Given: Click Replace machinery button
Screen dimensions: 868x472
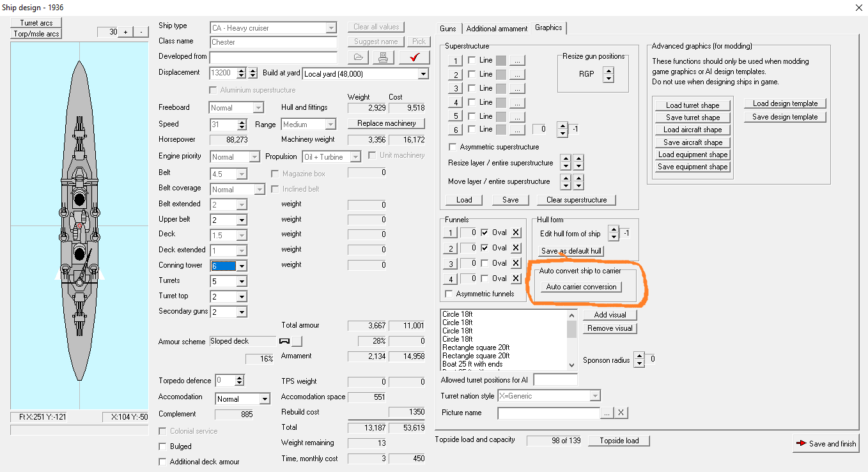Looking at the screenshot, I should (387, 123).
